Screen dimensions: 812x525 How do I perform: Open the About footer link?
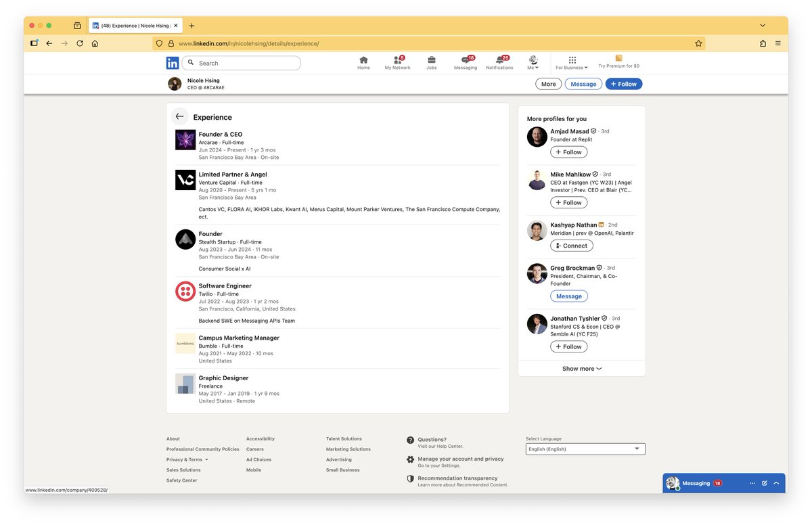(173, 439)
